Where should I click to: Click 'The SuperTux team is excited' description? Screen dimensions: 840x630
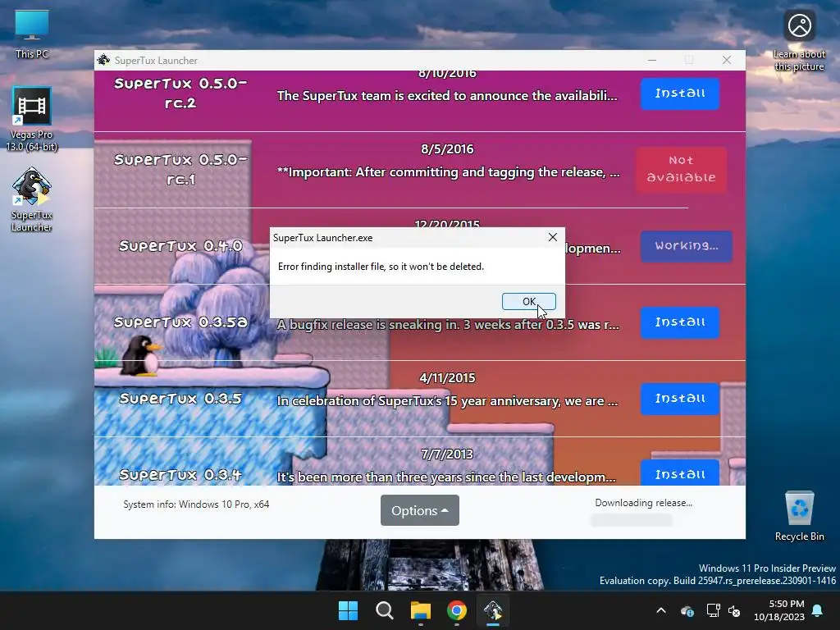click(447, 96)
